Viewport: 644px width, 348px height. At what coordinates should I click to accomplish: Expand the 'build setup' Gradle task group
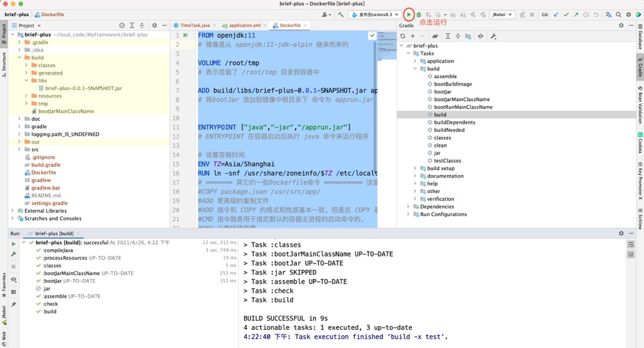[415, 169]
